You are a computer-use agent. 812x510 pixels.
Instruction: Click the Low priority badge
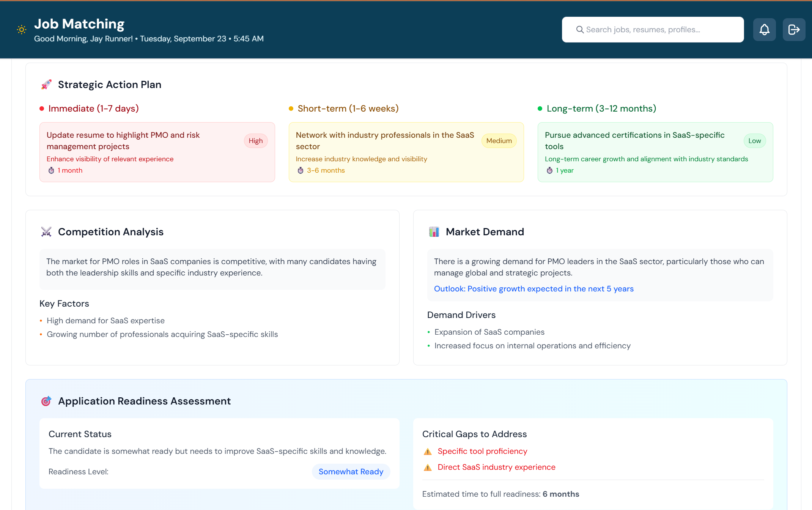click(754, 141)
